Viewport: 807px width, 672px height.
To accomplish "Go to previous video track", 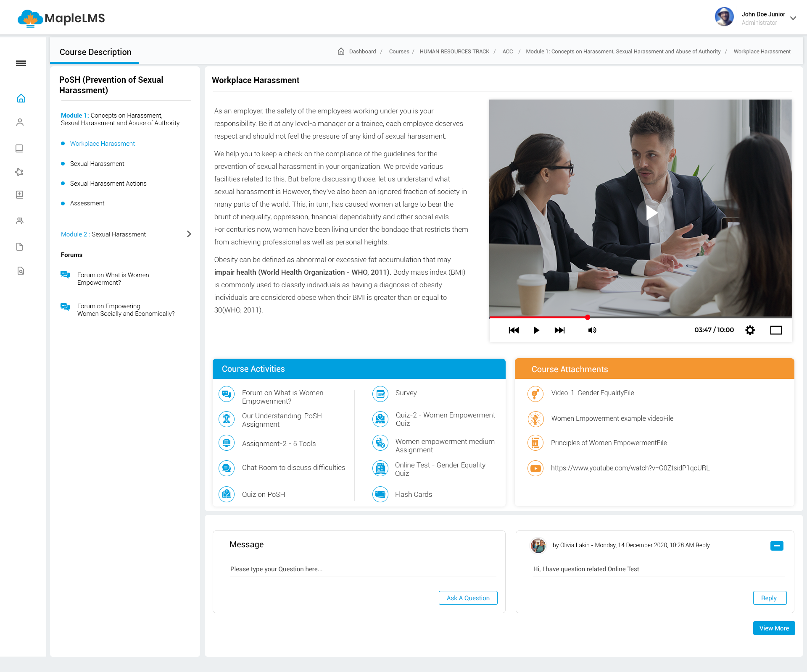I will pos(514,330).
